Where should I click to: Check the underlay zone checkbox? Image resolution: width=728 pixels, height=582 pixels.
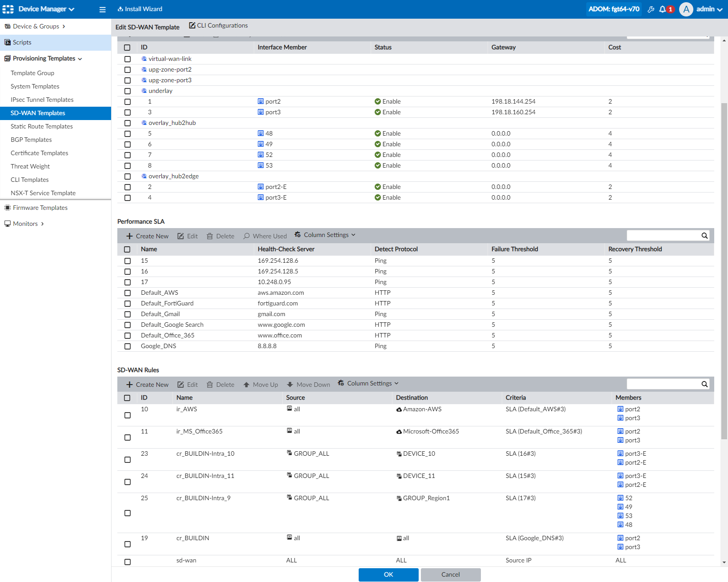(x=128, y=91)
